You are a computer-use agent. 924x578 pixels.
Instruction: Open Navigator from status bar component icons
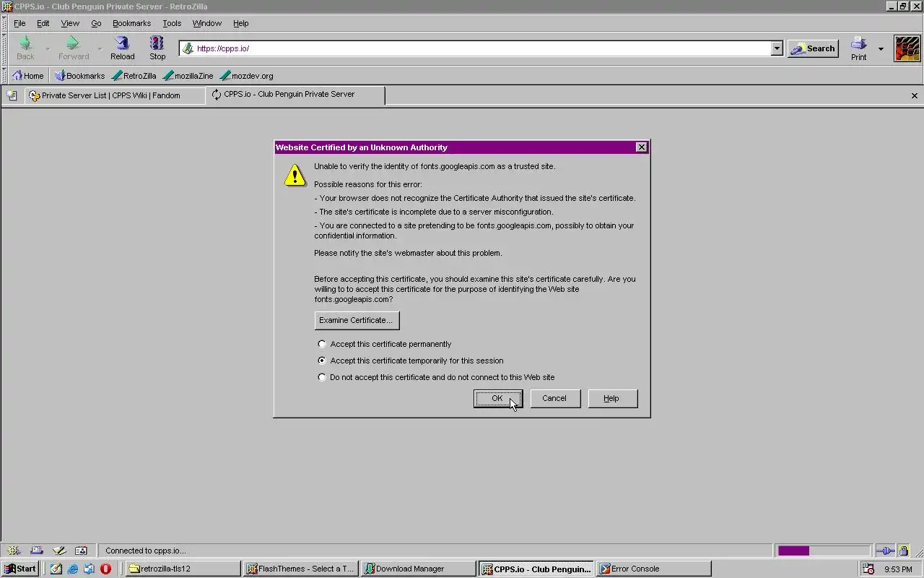(13, 551)
